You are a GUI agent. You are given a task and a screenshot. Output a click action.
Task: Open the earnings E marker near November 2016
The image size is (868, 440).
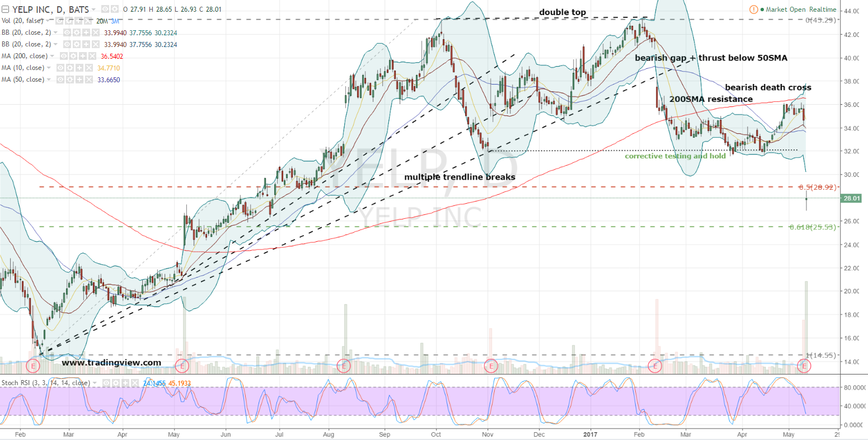pos(490,366)
